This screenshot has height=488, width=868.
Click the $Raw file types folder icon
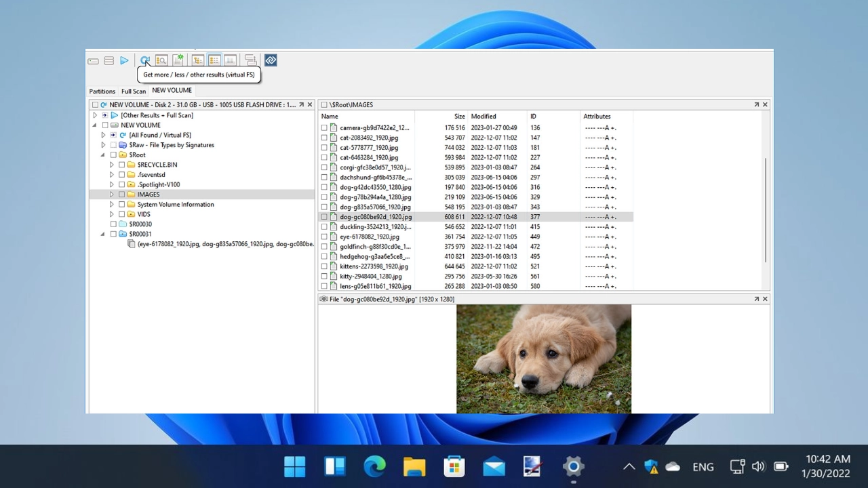click(x=123, y=145)
